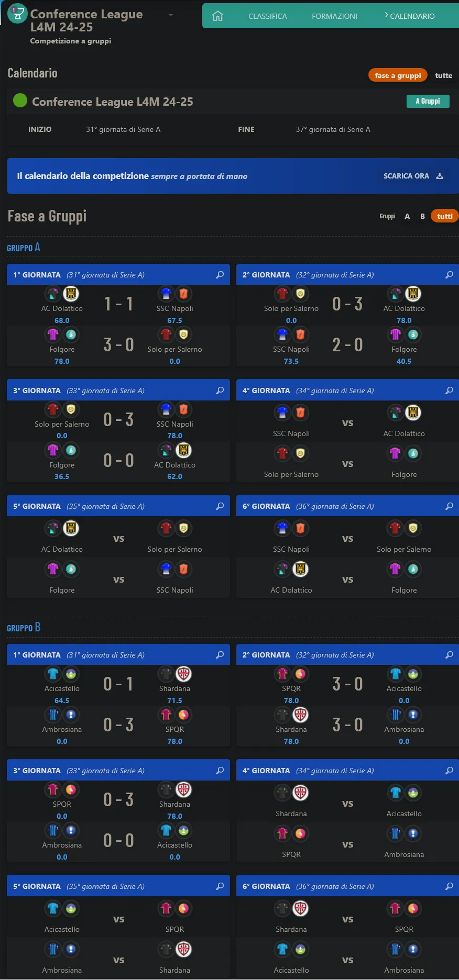This screenshot has height=980, width=459.
Task: Go to the Calendario tab
Action: [x=412, y=16]
